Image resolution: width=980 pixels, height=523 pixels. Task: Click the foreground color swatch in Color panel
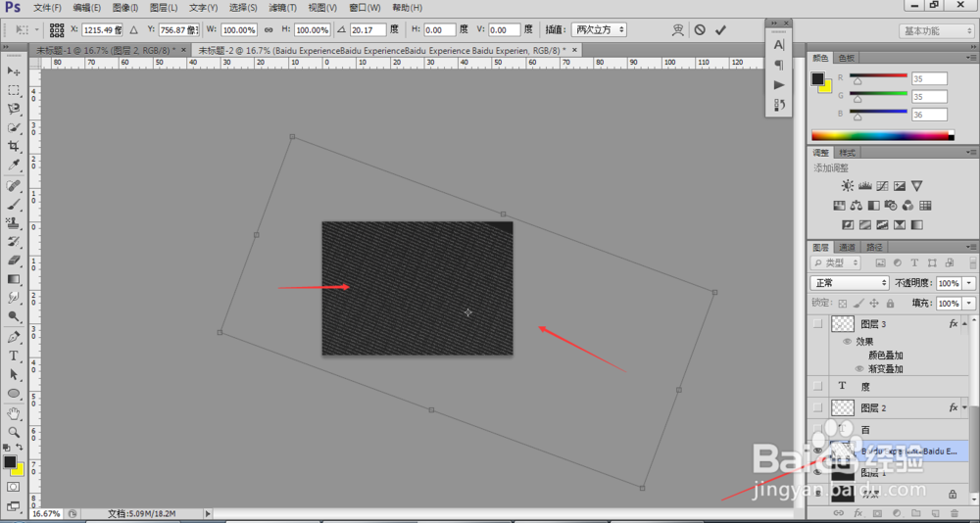click(817, 78)
